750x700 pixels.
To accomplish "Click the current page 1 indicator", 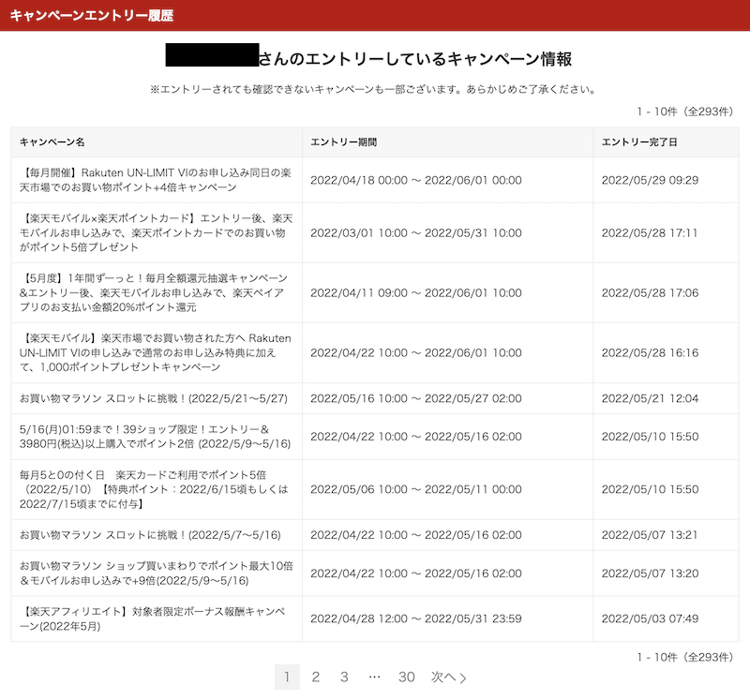I will (x=287, y=677).
